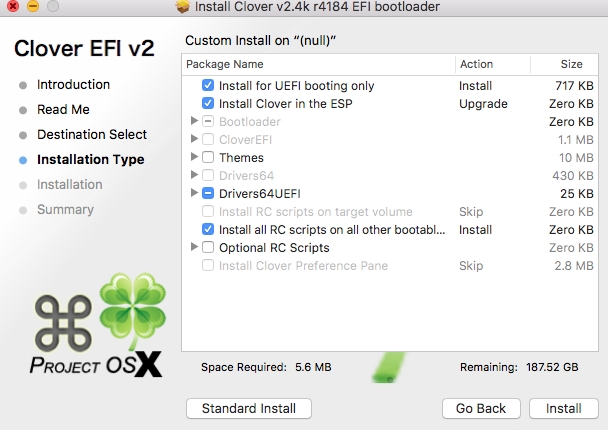This screenshot has width=608, height=430.
Task: Expand Optional RC Scripts group
Action: [x=194, y=248]
